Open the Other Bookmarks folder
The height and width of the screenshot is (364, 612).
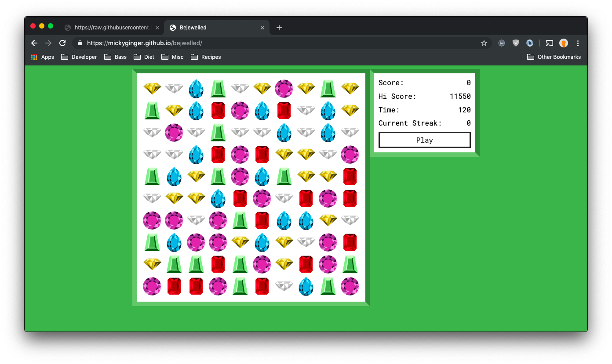click(x=554, y=57)
